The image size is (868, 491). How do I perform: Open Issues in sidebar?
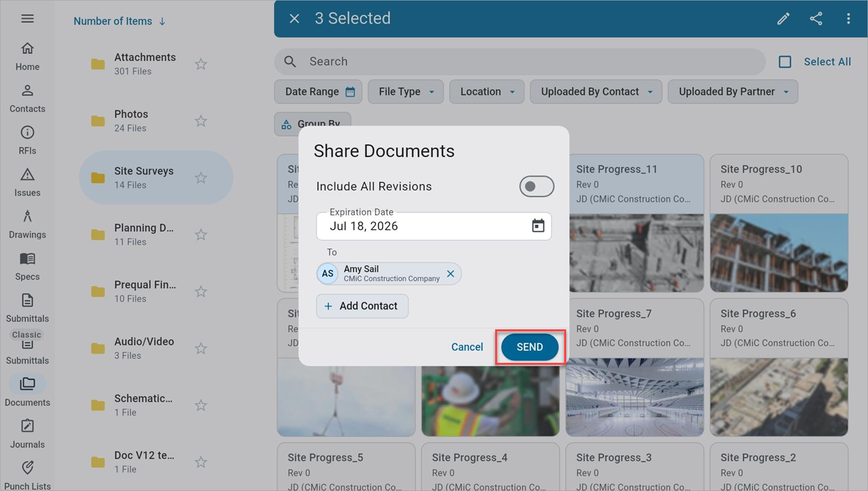(27, 183)
